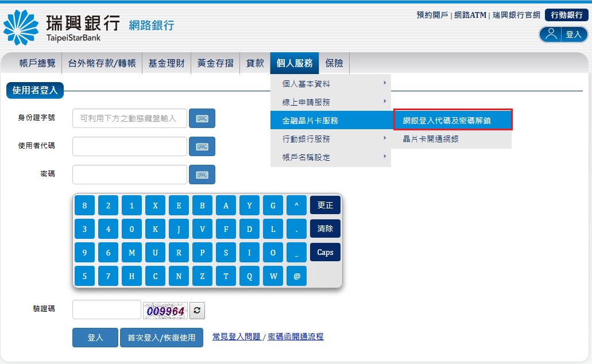Click keyboard icon next to user code field

[x=202, y=146]
